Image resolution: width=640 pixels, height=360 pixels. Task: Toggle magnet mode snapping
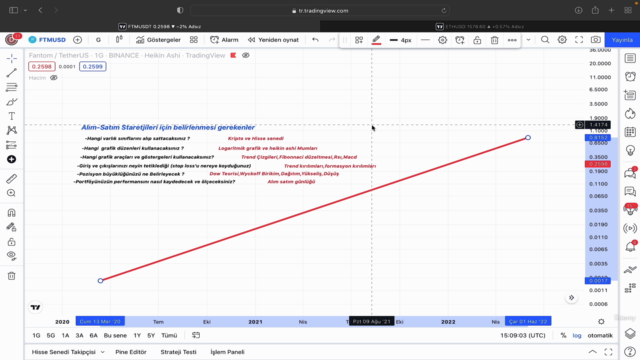pos(11,213)
